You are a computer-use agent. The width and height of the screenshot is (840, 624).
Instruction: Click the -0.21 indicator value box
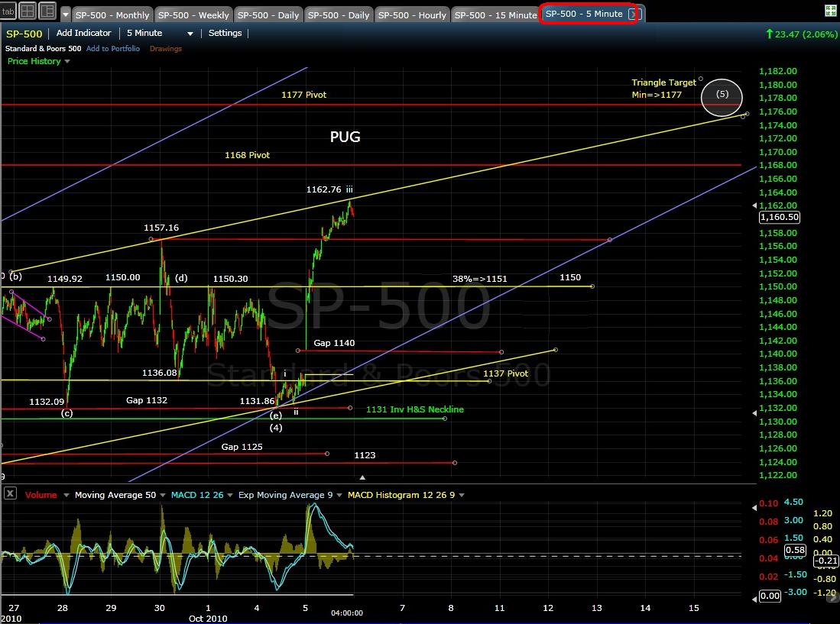pos(826,561)
